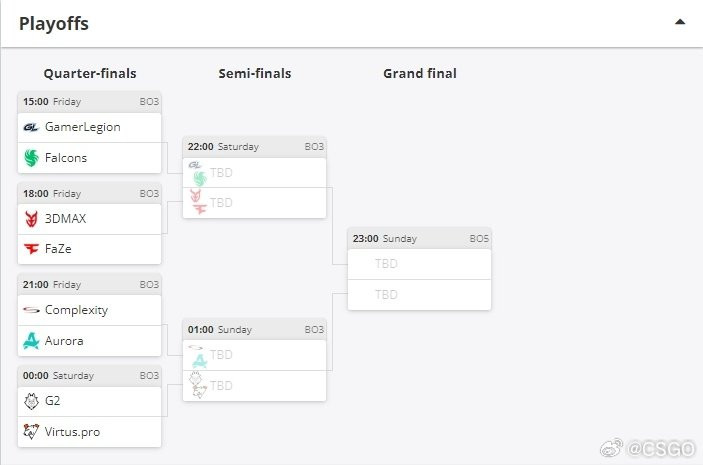703x465 pixels.
Task: Click the FaZe team logo
Action: click(x=30, y=249)
